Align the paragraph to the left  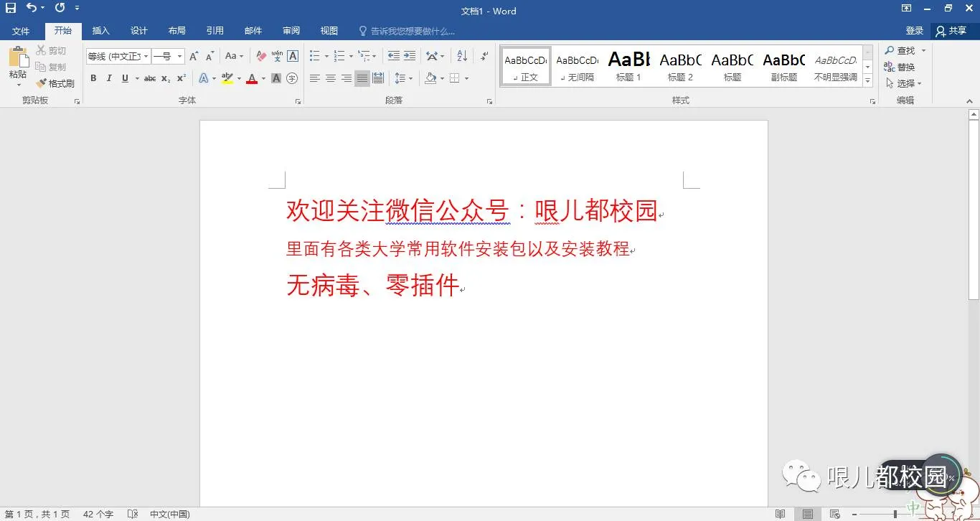pyautogui.click(x=315, y=78)
